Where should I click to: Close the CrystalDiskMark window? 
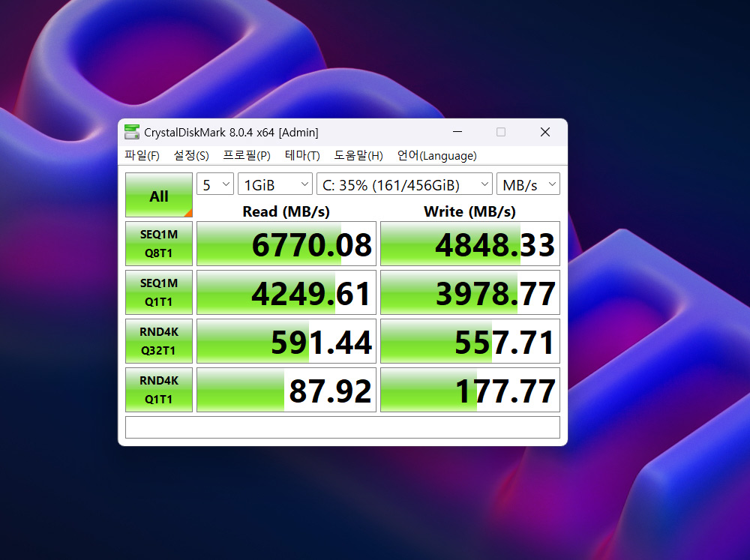pos(544,132)
